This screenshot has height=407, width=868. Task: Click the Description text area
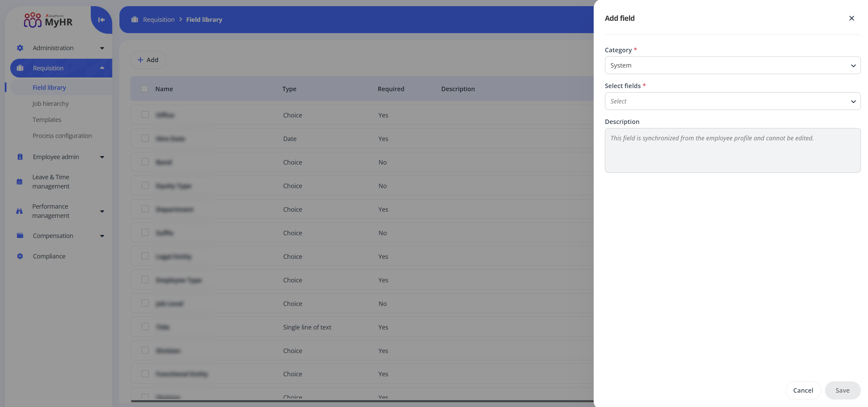click(733, 150)
